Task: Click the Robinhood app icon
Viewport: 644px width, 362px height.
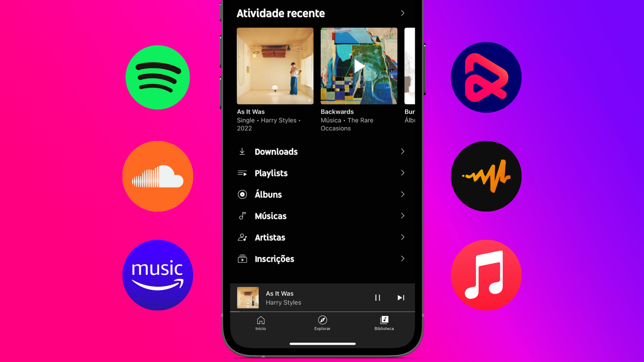Action: click(486, 77)
